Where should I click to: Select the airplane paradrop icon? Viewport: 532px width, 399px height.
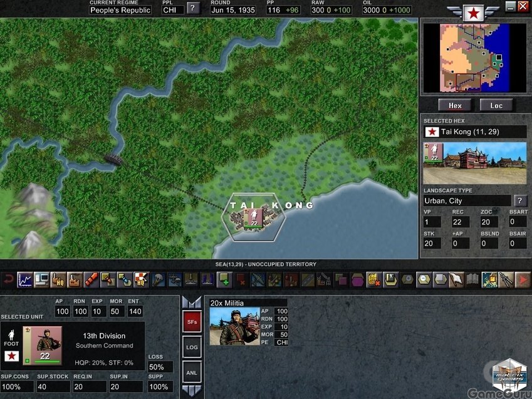(174, 280)
